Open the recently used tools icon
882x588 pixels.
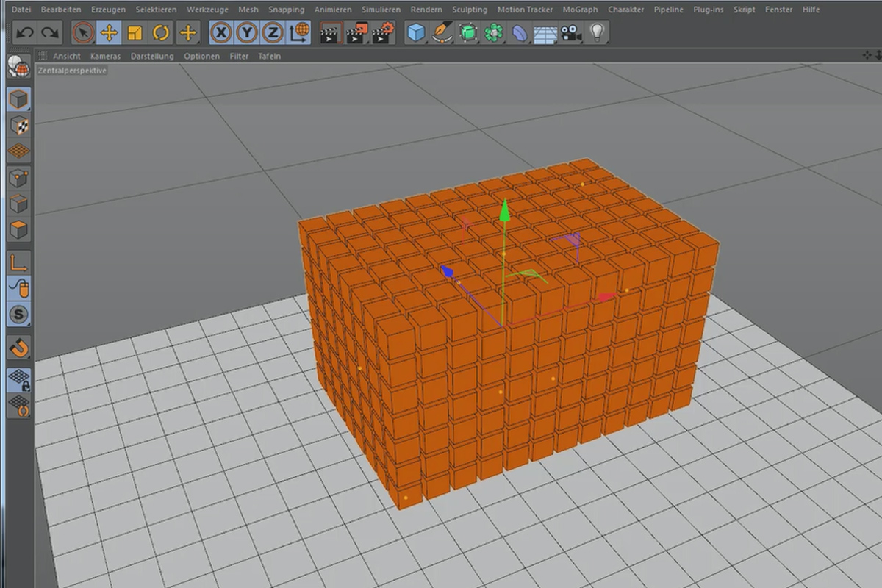pos(188,32)
